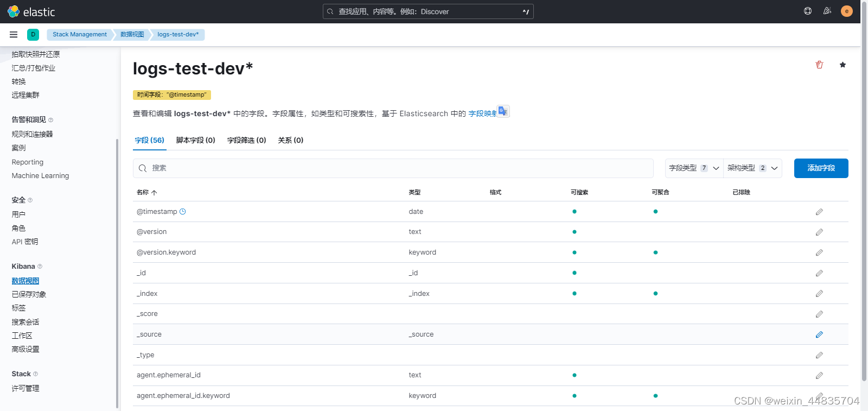The height and width of the screenshot is (411, 868).
Task: Click the 可聚合 column header
Action: tap(660, 192)
